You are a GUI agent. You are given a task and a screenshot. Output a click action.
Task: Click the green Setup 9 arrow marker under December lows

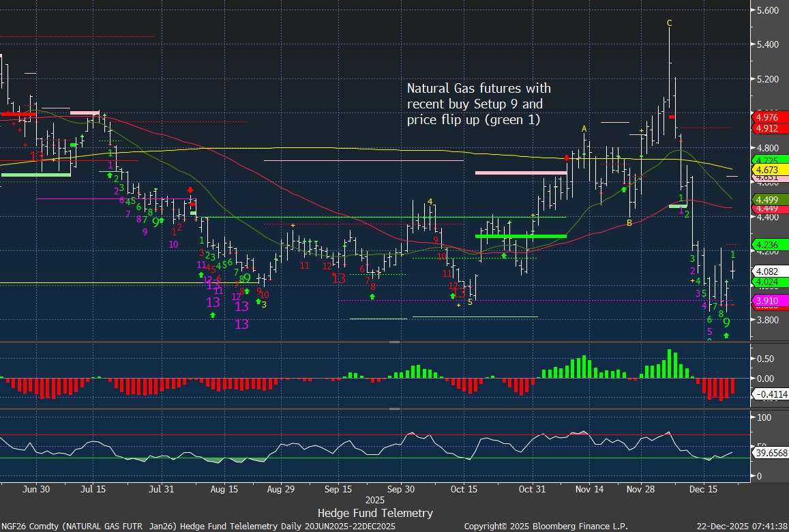click(x=726, y=336)
